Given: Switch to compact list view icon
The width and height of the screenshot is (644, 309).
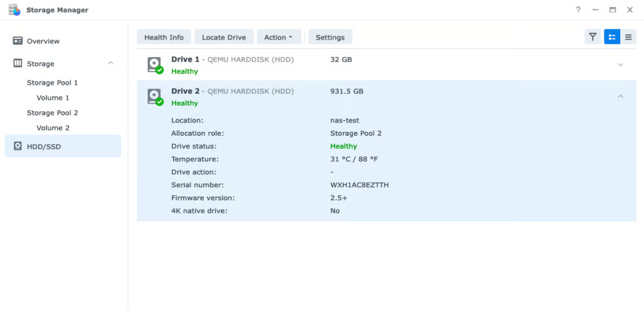Looking at the screenshot, I should [628, 37].
